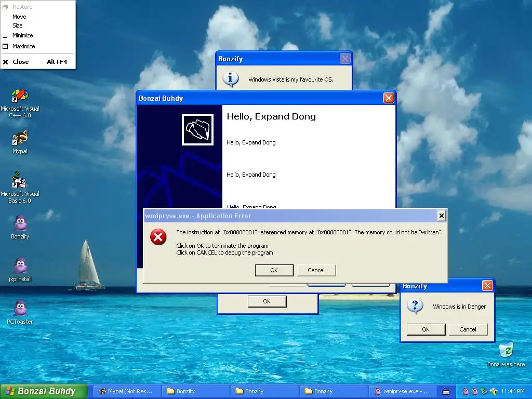Select the Microsoft Visual Basic 6.0 desktop icon
Screen dimensions: 532x399
(20, 188)
